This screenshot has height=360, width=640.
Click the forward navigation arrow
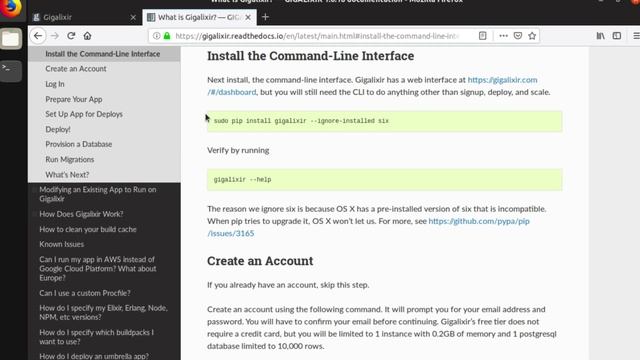point(55,36)
